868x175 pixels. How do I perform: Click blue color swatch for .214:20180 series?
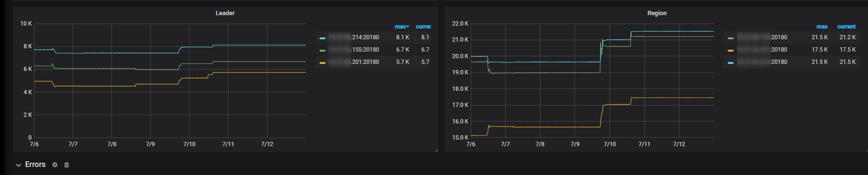322,38
